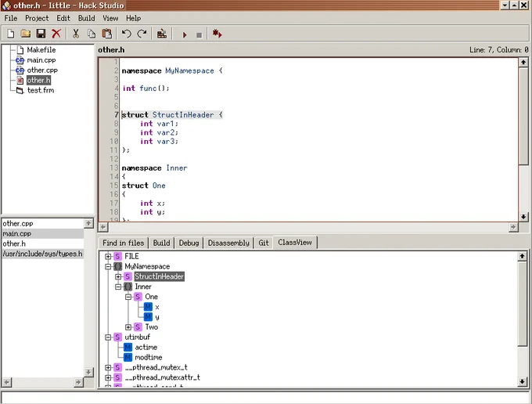Select test.frm in the project tree
This screenshot has height=404, width=532.
click(x=41, y=90)
